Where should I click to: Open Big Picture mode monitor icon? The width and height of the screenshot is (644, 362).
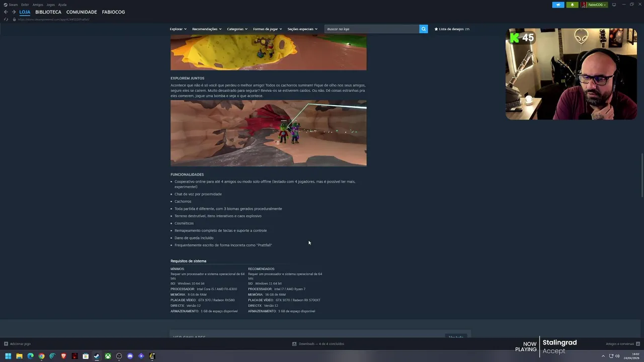tap(614, 5)
